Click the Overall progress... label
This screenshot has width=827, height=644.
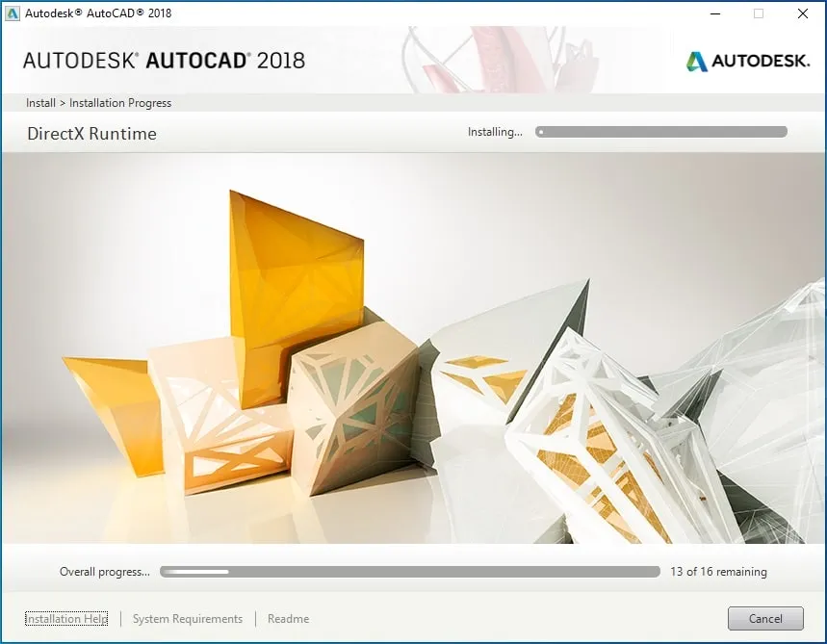104,571
